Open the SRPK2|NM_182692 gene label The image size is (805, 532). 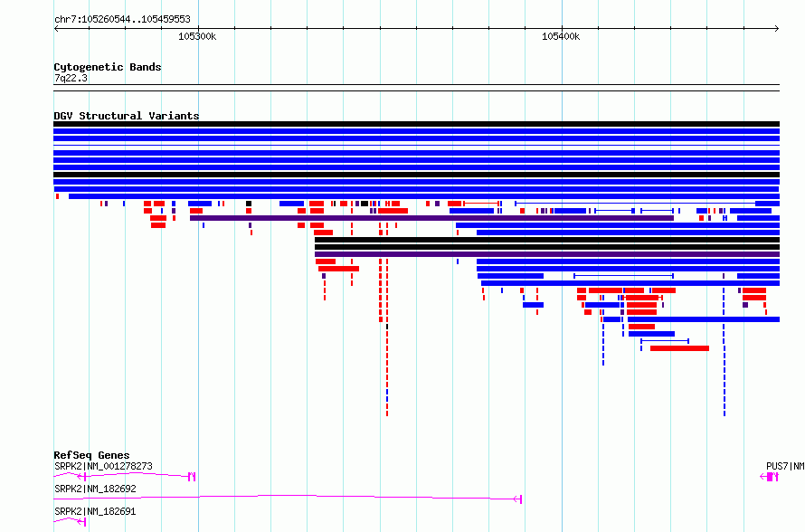pos(95,489)
